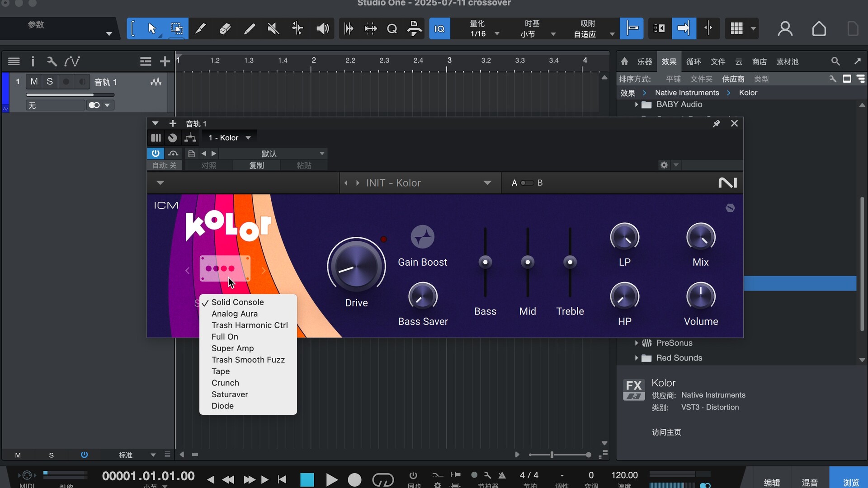Image resolution: width=868 pixels, height=488 pixels.
Task: Select the Paint tool
Action: pyautogui.click(x=249, y=29)
